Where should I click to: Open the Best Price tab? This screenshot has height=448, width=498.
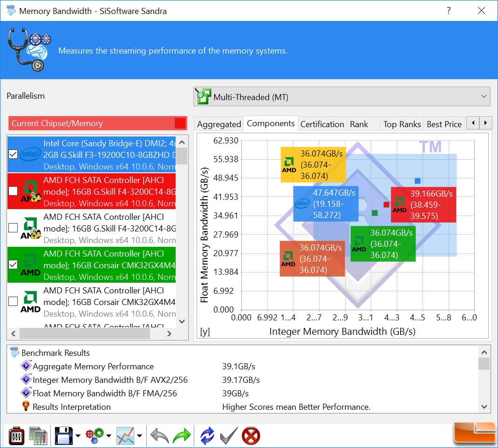point(444,124)
